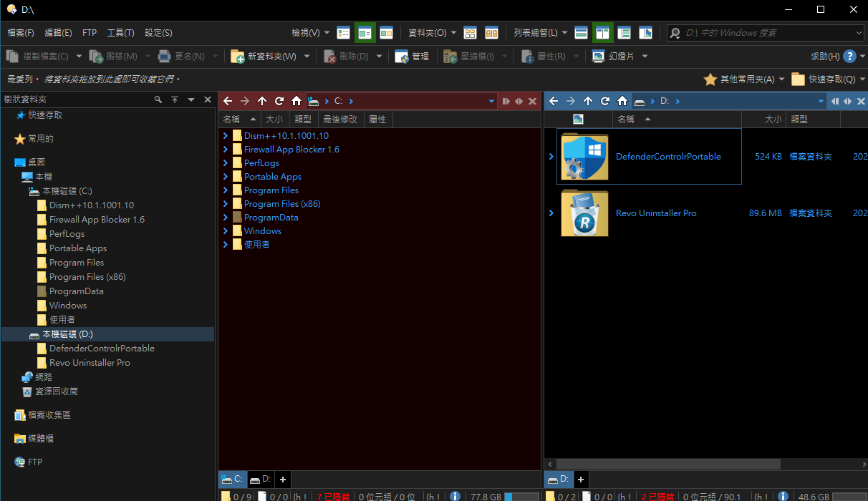Open the FTP menu
Screen dimensions: 868x501
[x=90, y=33]
